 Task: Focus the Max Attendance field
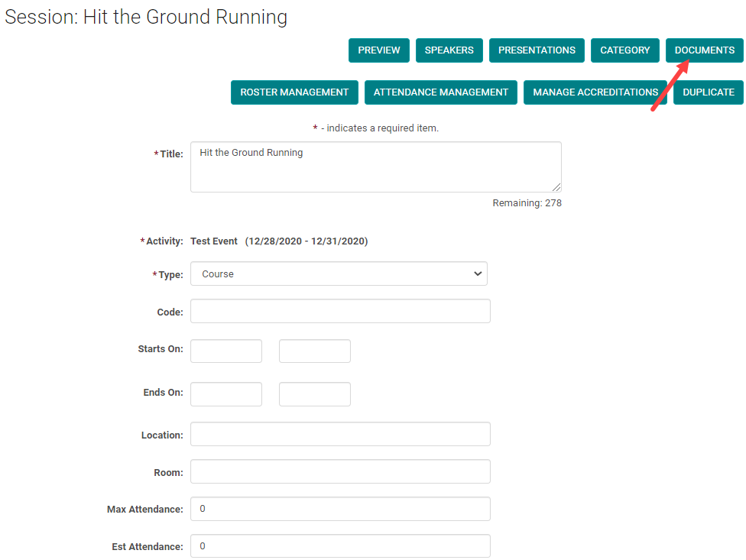tap(340, 509)
